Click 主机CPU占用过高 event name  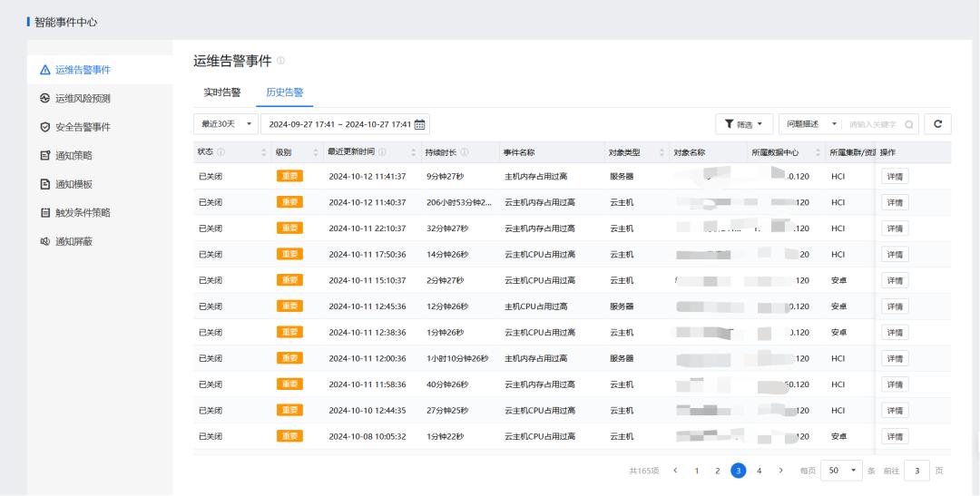point(535,306)
